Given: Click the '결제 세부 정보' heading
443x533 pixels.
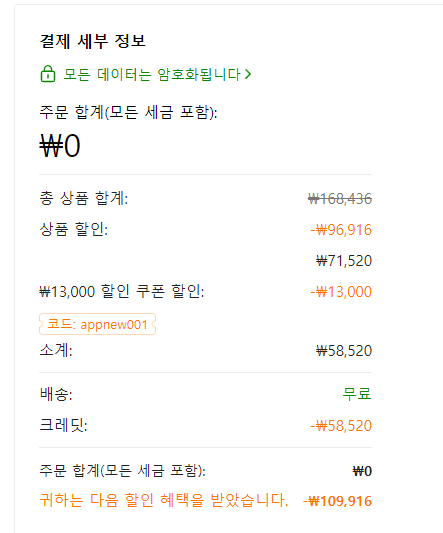Looking at the screenshot, I should pos(92,41).
